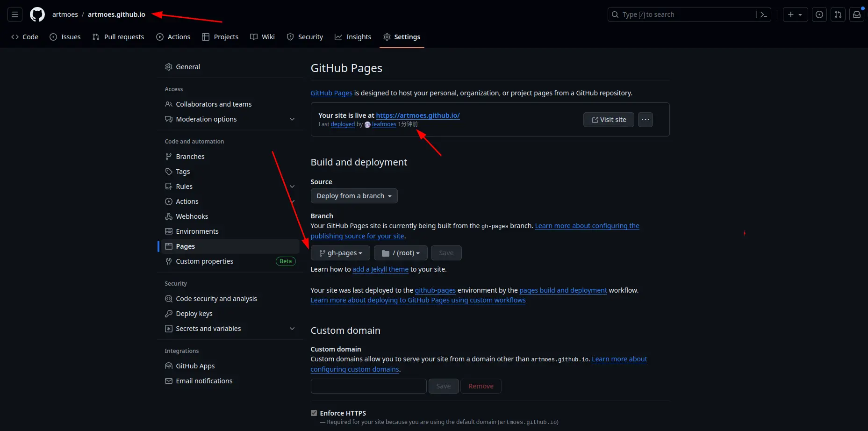
Task: Switch to the Code tab
Action: point(25,37)
